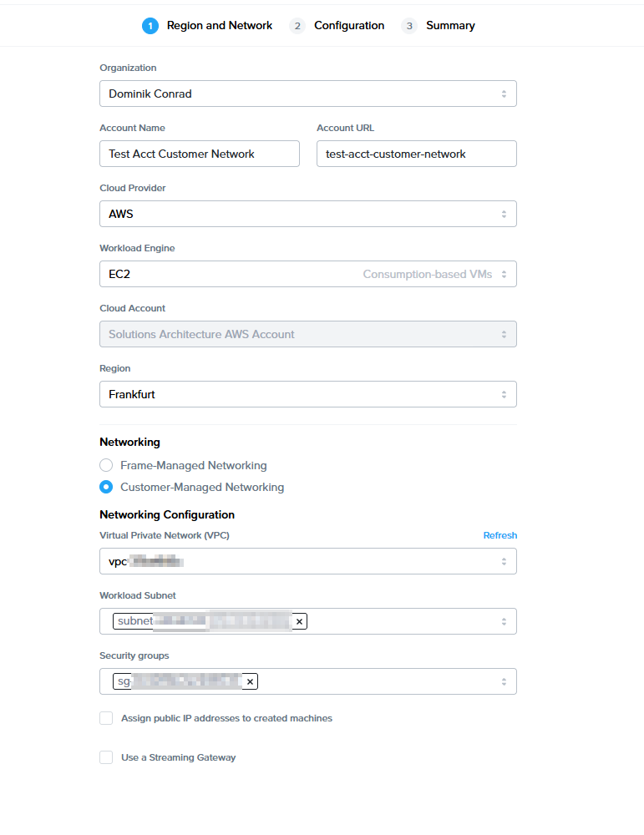Click the step 1 circle indicator
This screenshot has width=644, height=835.
pos(150,26)
